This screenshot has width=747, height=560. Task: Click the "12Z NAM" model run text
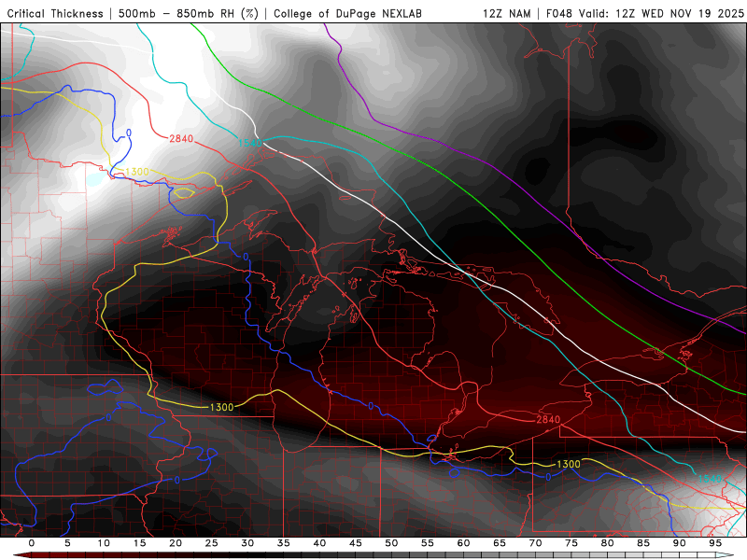pyautogui.click(x=506, y=14)
